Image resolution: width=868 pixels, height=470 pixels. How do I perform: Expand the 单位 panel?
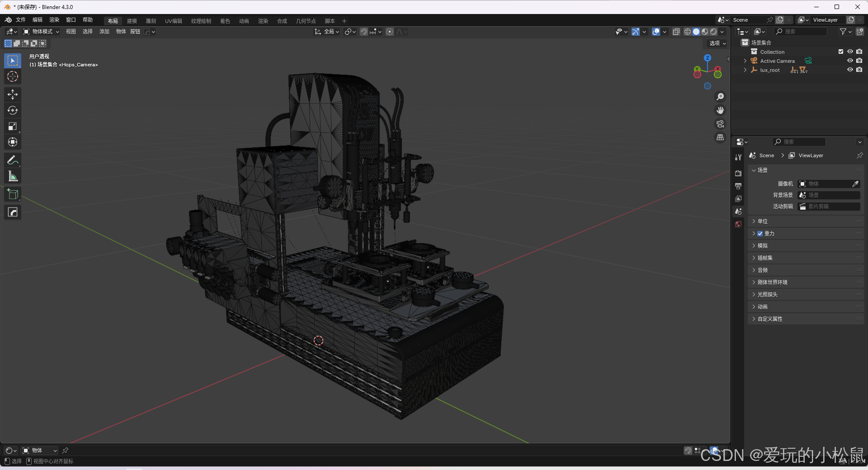pyautogui.click(x=806, y=221)
